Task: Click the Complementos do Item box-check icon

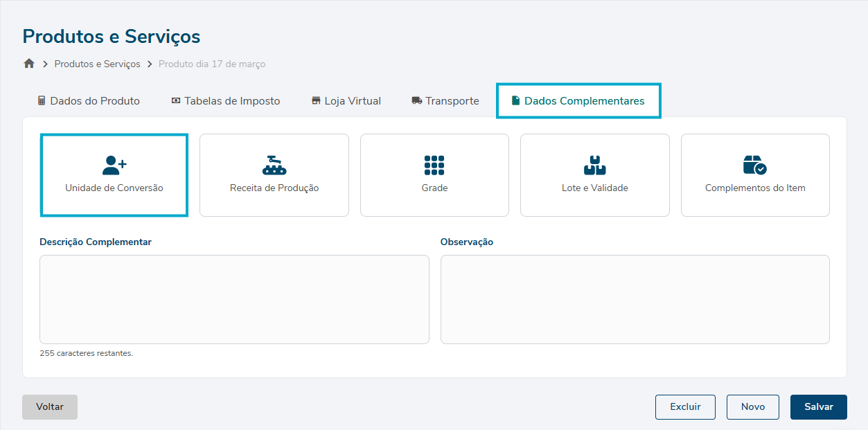Action: point(754,165)
